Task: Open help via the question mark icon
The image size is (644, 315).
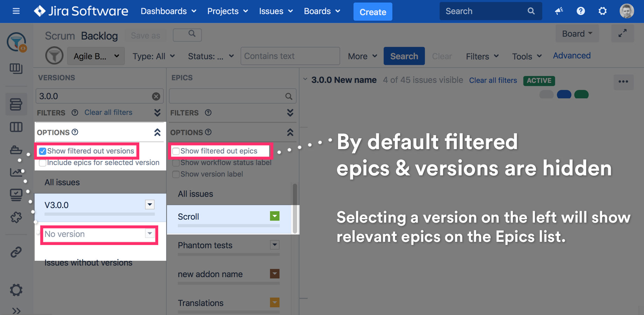Action: (x=581, y=11)
